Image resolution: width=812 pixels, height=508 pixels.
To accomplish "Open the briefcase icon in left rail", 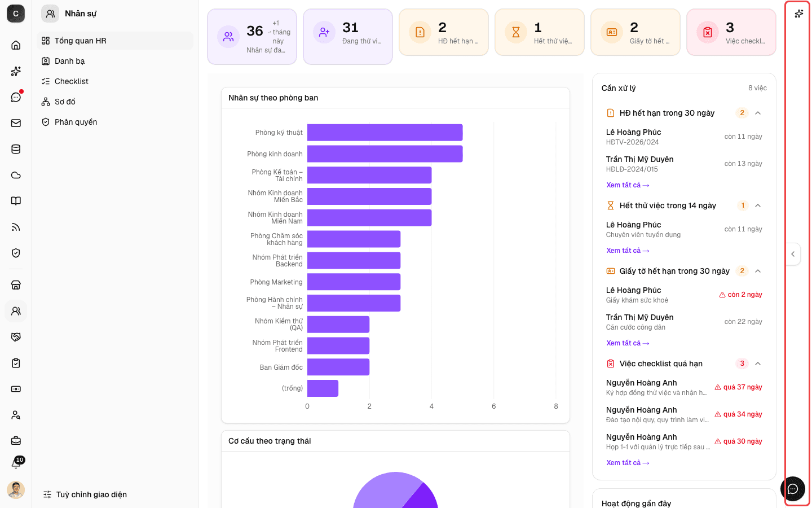I will 16,440.
